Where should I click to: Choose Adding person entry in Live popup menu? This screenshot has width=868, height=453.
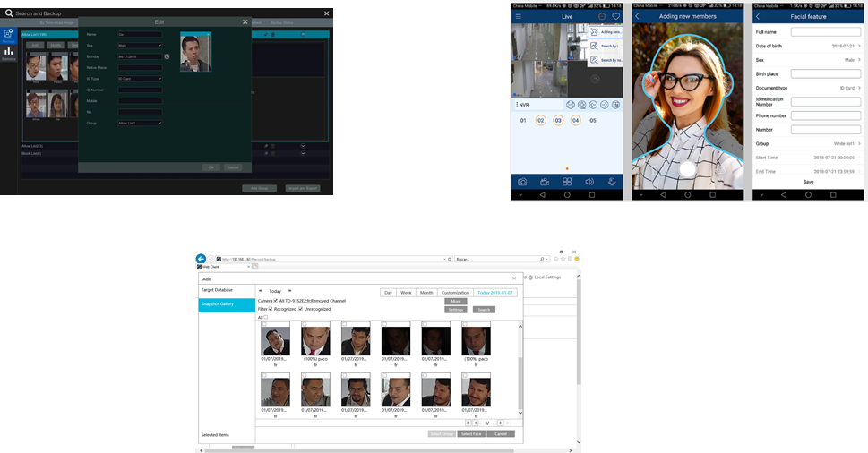point(606,32)
